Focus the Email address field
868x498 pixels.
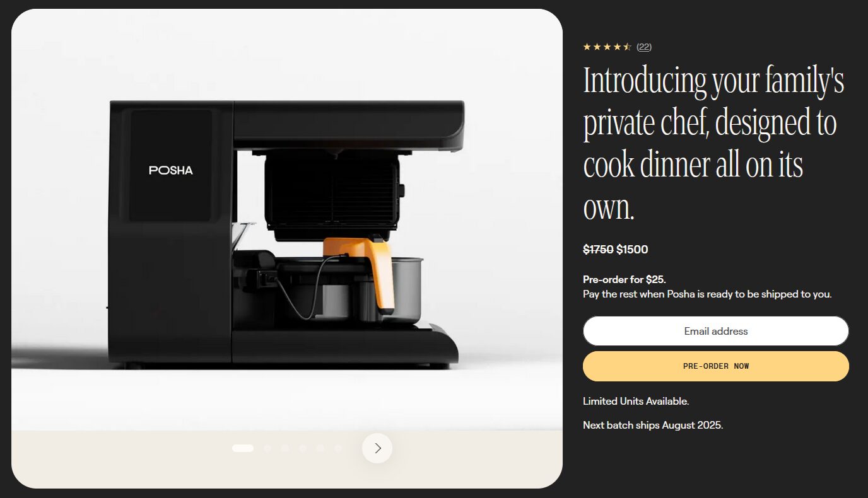pyautogui.click(x=716, y=331)
